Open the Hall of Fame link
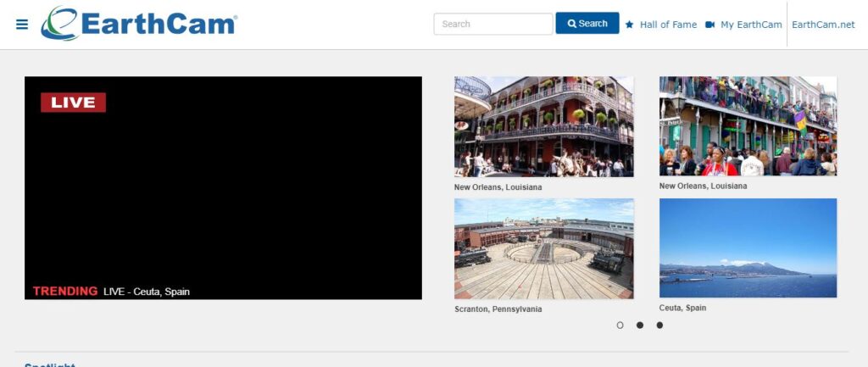 (x=668, y=25)
